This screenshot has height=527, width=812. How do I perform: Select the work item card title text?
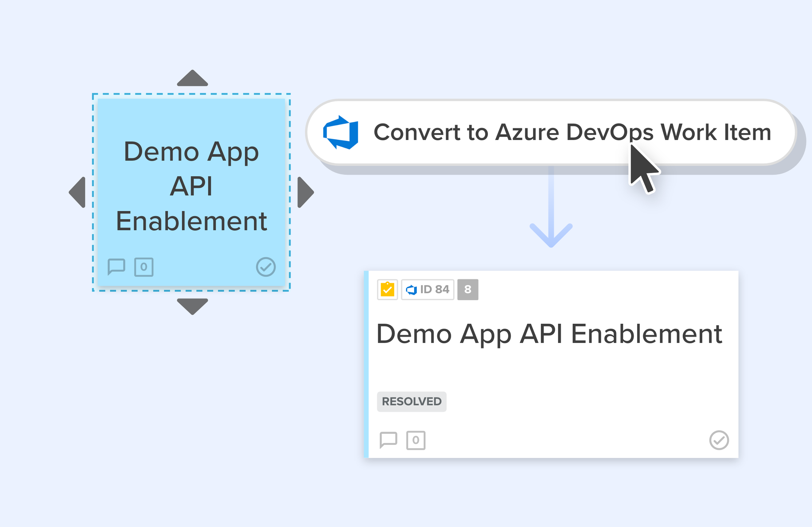tap(549, 334)
